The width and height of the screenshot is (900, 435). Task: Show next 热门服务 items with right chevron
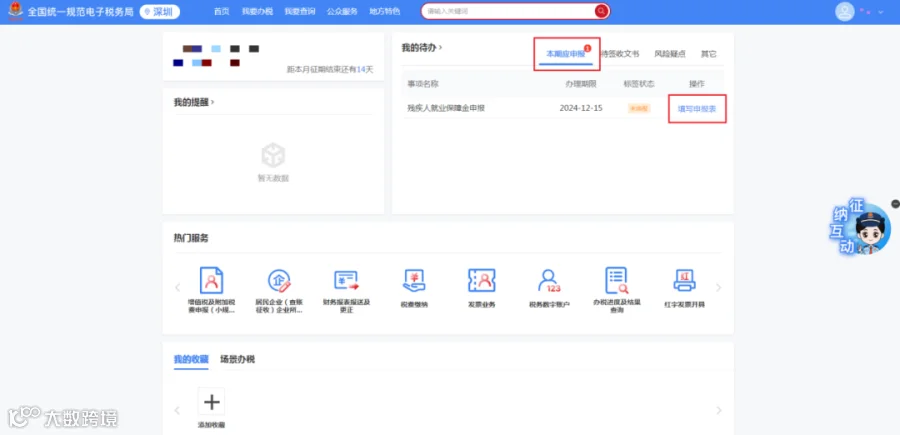pos(719,288)
